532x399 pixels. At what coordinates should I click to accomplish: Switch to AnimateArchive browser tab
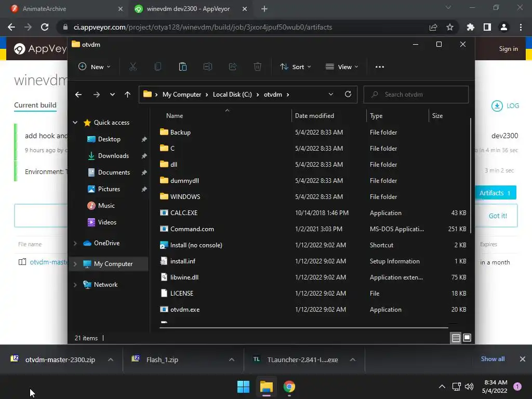[x=65, y=9]
